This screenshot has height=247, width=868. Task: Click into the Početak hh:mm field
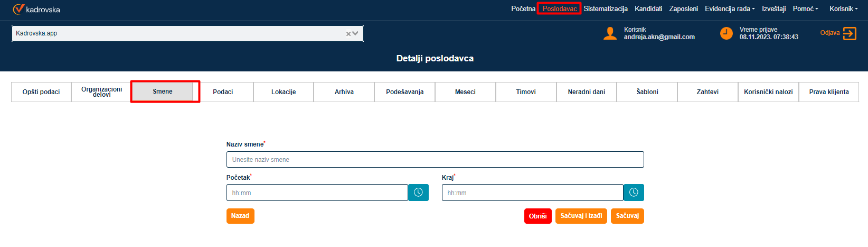[317, 193]
